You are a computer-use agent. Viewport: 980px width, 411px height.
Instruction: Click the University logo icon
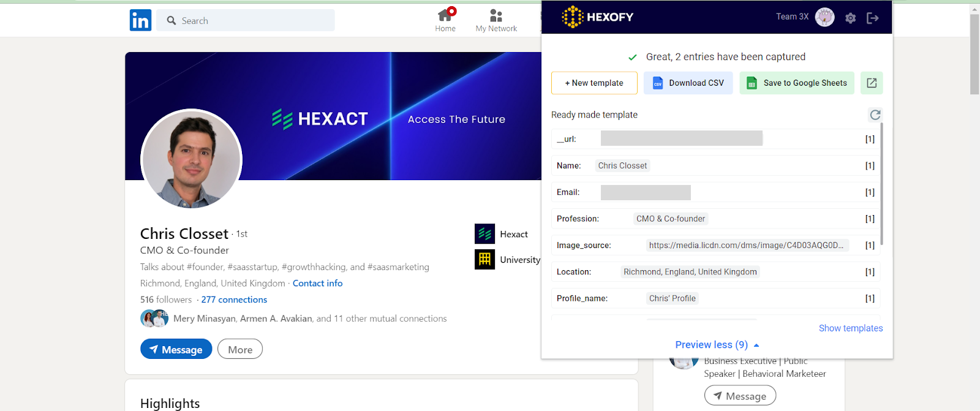click(484, 259)
